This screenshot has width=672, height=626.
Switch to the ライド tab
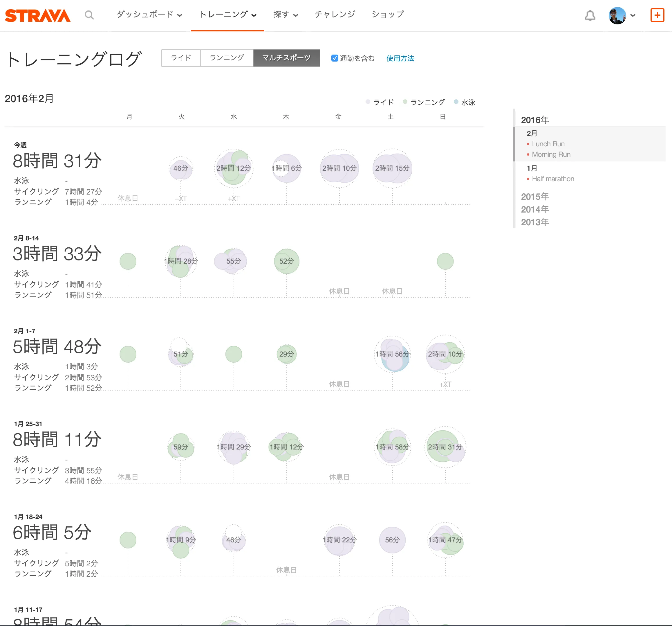pos(181,58)
